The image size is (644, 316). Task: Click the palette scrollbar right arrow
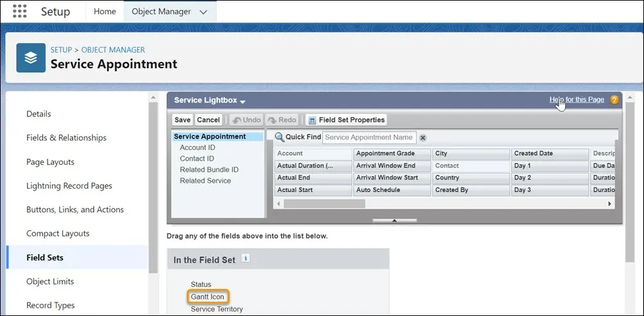609,203
